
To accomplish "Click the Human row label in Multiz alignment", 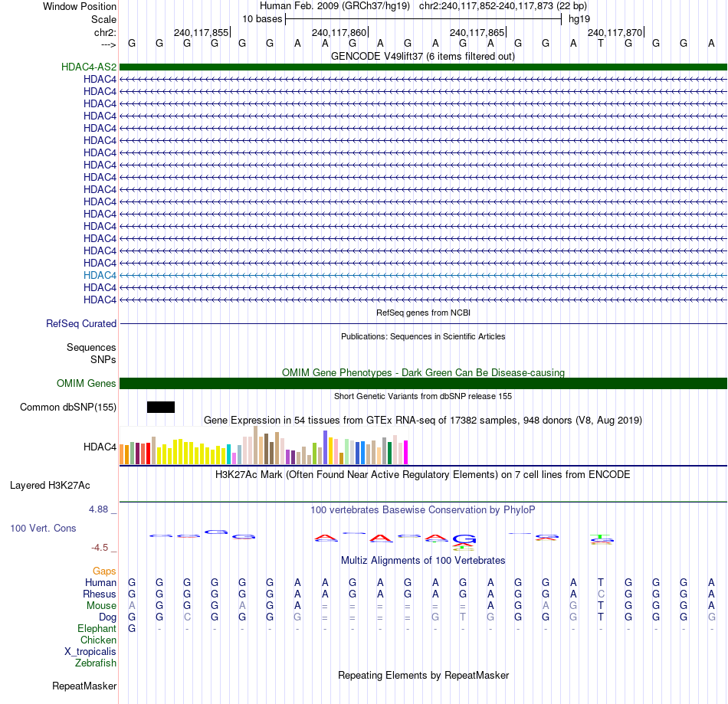I will point(100,582).
